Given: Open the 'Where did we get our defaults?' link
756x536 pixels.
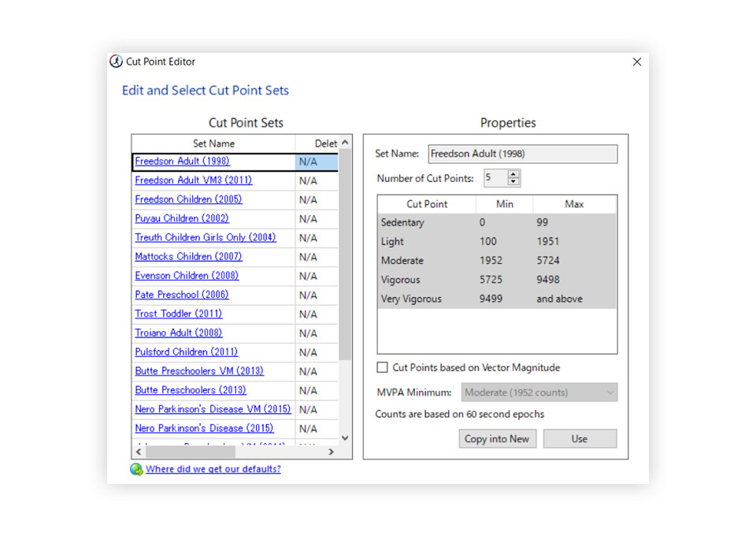Looking at the screenshot, I should (x=213, y=469).
